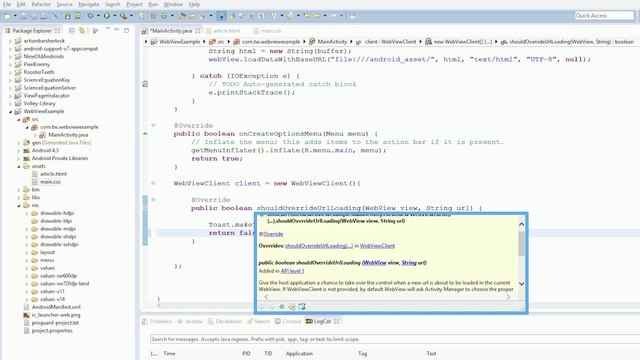The height and width of the screenshot is (360, 640).
Task: Click the Print toolbar icon
Action: click(x=43, y=16)
